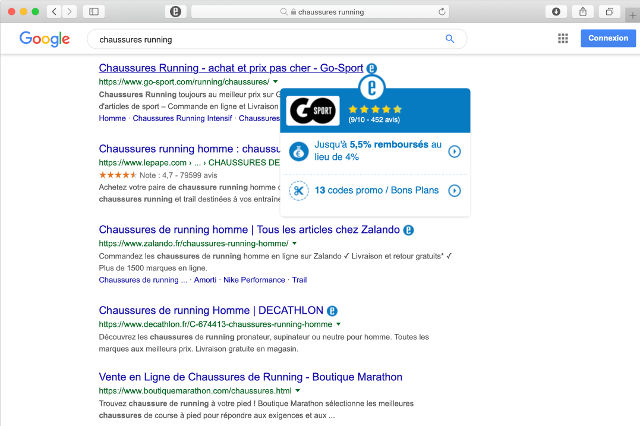Expand the decathlon.fr URL dropdown arrow

pyautogui.click(x=338, y=324)
